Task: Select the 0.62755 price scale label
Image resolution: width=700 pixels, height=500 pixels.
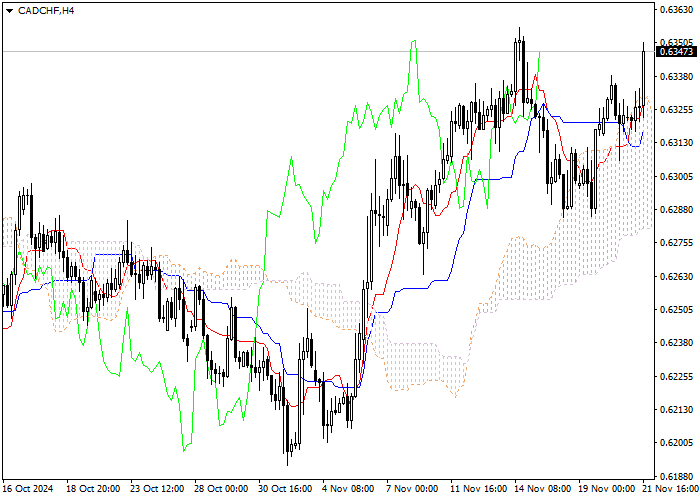Action: pyautogui.click(x=676, y=243)
